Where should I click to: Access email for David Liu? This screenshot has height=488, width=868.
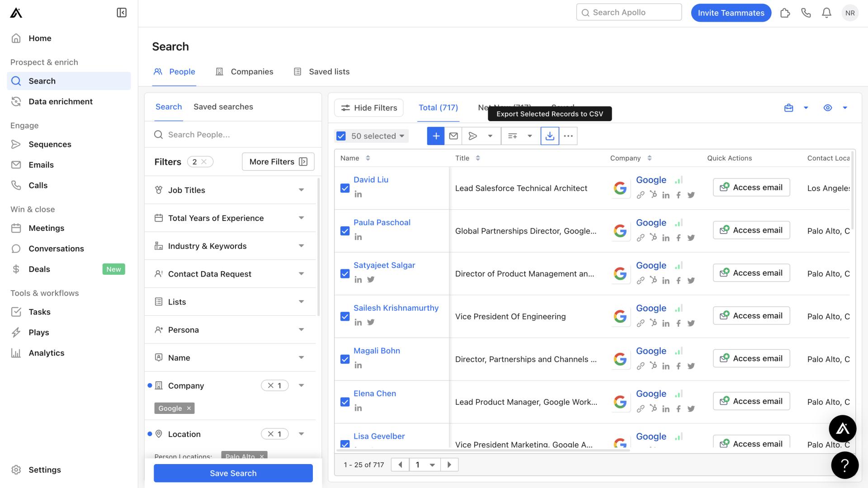pyautogui.click(x=751, y=188)
